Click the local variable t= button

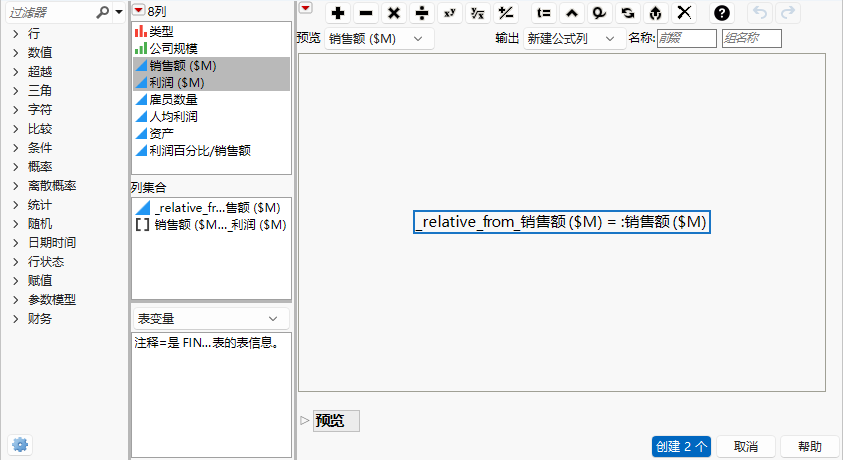coord(544,13)
